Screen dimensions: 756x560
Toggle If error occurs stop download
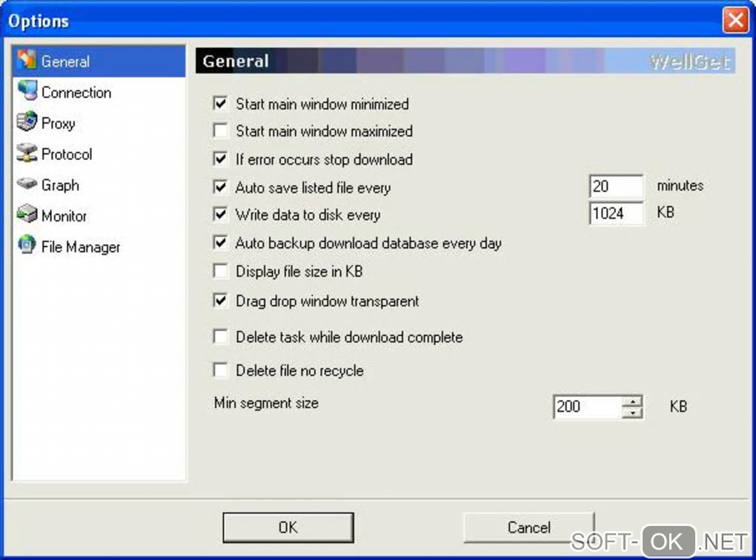tap(220, 159)
